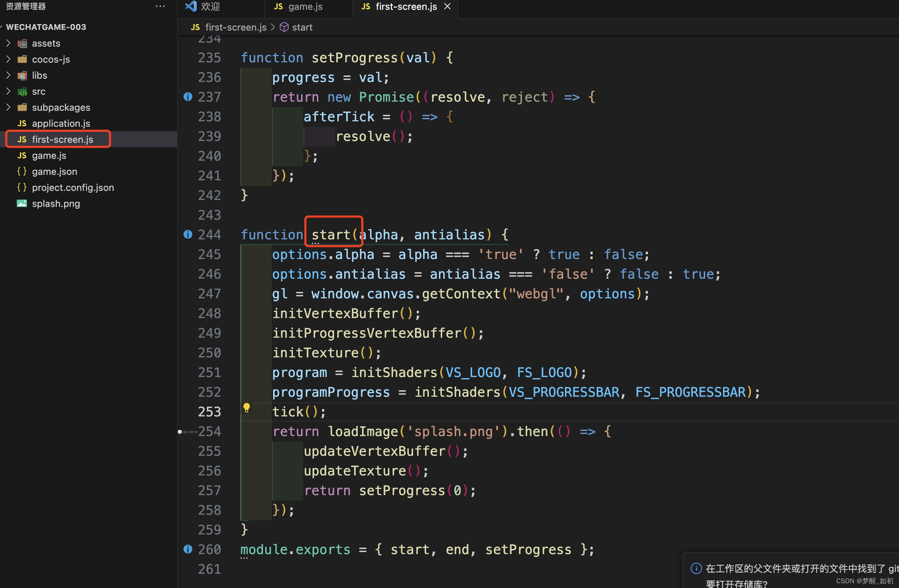This screenshot has height=588, width=899.
Task: Expand the assets folder chevron
Action: (8, 43)
